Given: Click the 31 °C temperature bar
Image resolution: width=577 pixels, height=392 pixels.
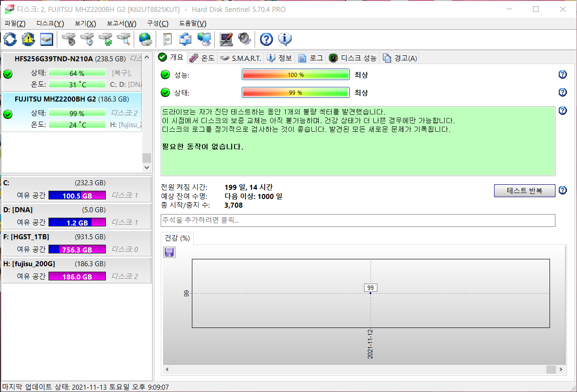Looking at the screenshot, I should [77, 84].
